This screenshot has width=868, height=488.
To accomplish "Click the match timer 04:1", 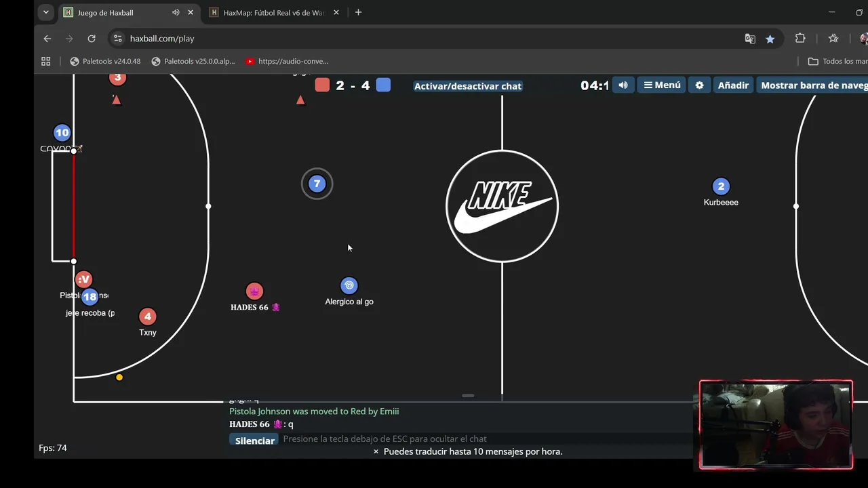I will pos(594,85).
